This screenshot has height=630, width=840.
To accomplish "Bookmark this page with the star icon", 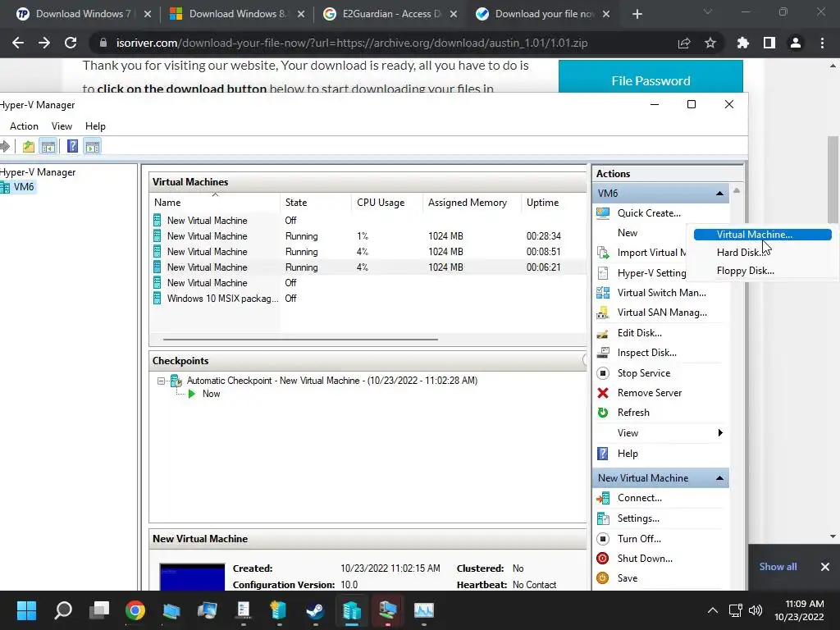I will [710, 43].
